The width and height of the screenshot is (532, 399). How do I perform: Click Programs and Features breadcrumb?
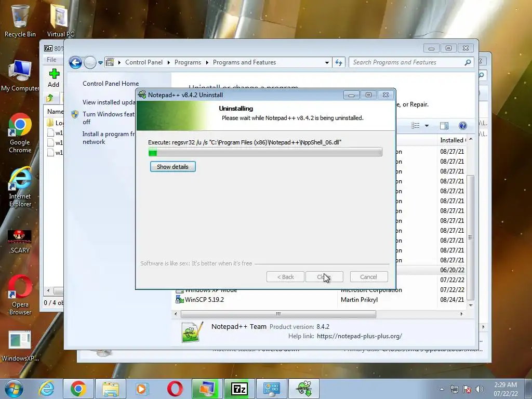coord(244,62)
